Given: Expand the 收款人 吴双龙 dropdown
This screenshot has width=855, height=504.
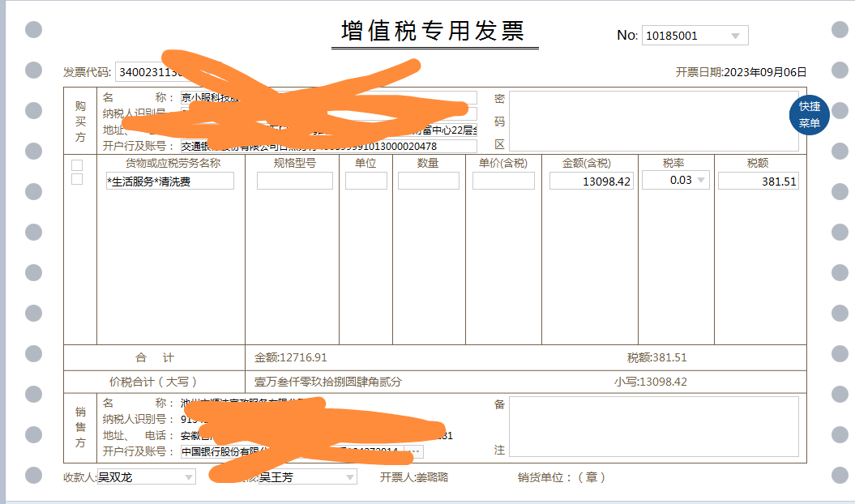Looking at the screenshot, I should [x=189, y=477].
